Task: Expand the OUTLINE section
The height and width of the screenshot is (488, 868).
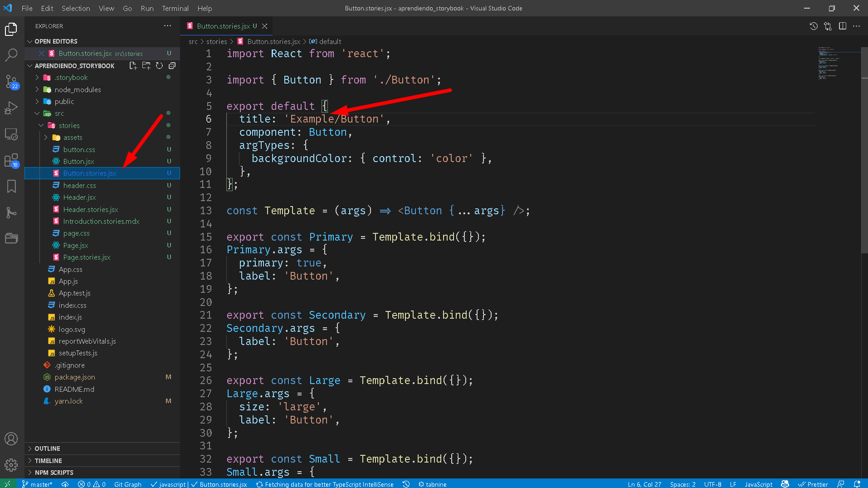Action: [47, 449]
